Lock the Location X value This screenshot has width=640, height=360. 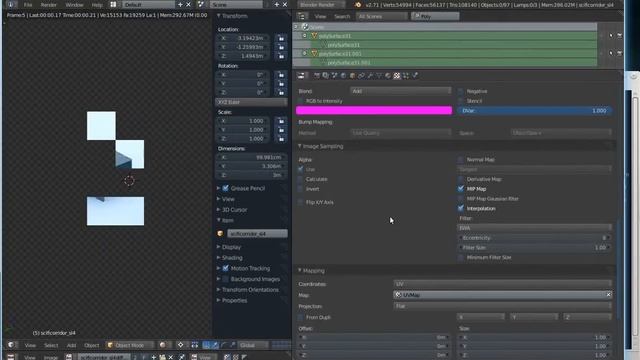tap(281, 38)
